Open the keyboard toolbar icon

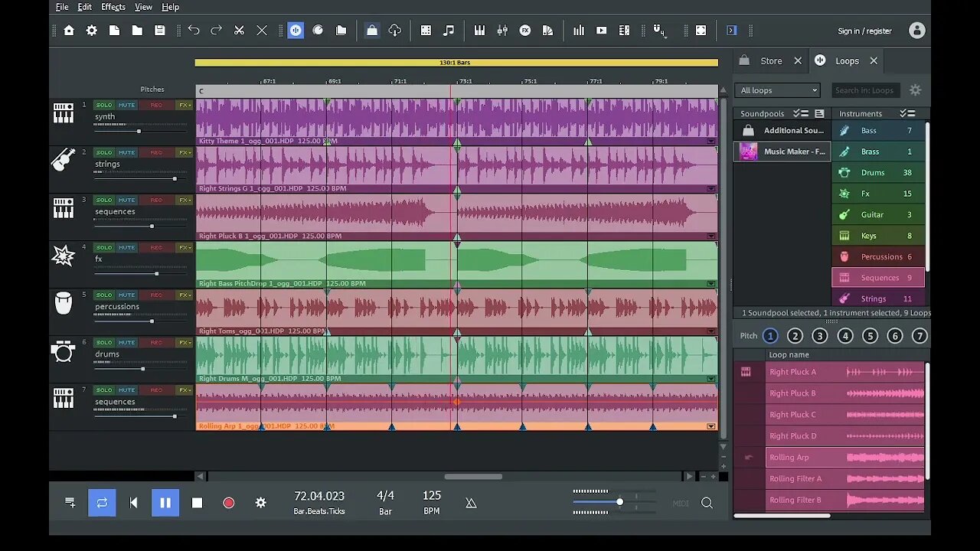[x=480, y=31]
